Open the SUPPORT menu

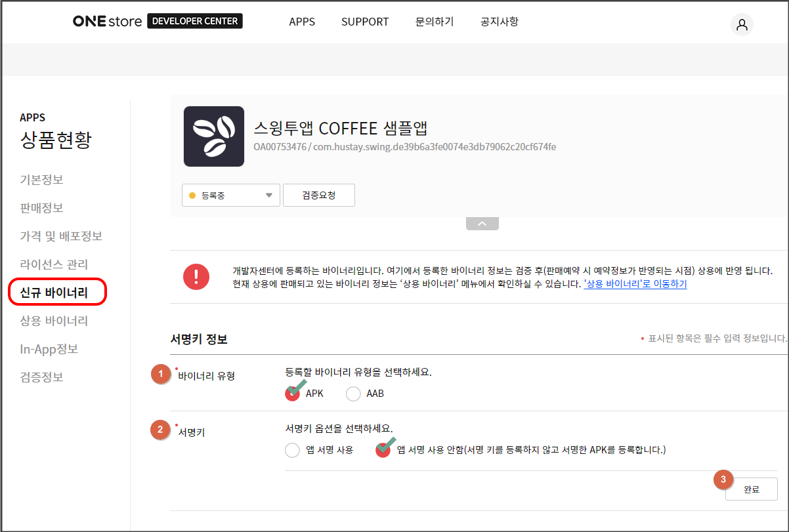pyautogui.click(x=365, y=22)
